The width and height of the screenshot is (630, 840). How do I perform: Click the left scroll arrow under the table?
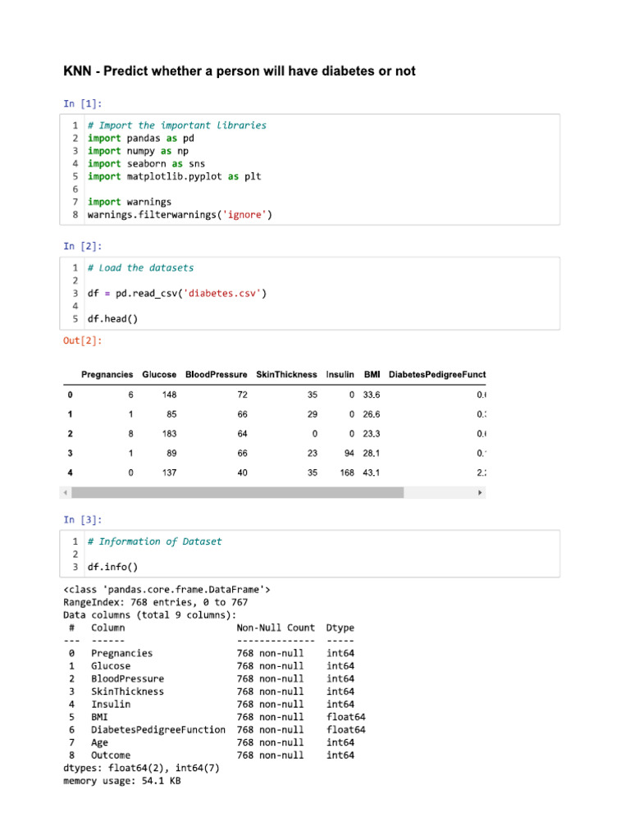[x=66, y=493]
